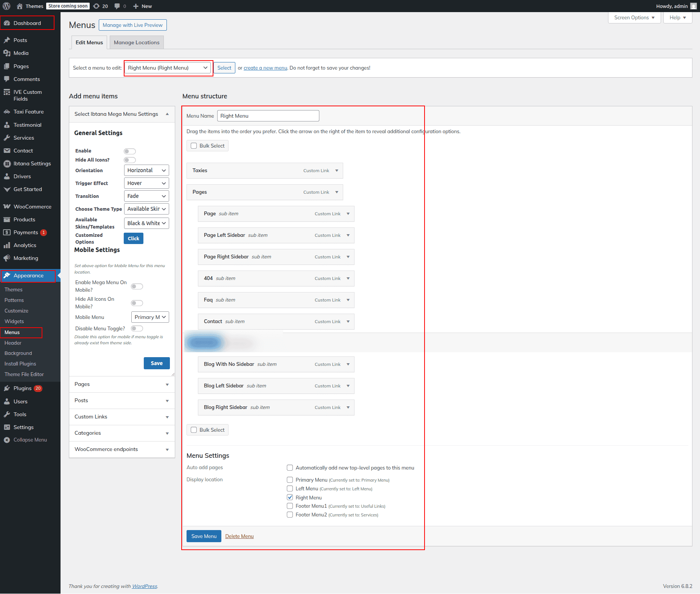700x594 pixels.
Task: Expand the Taxies menu item arrow
Action: pyautogui.click(x=337, y=171)
